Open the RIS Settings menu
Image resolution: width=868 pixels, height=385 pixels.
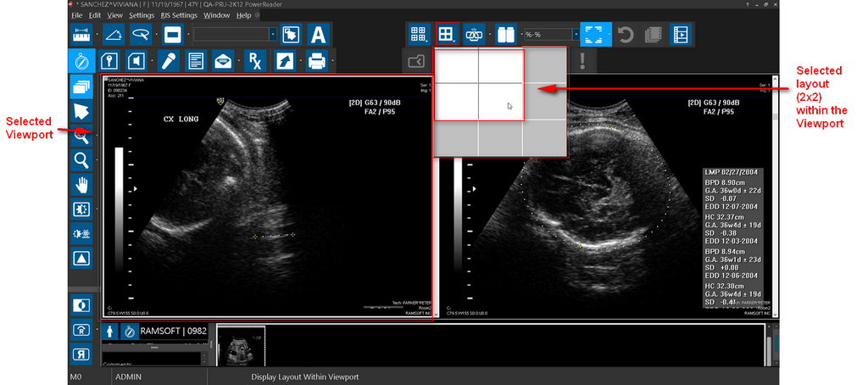(x=179, y=15)
